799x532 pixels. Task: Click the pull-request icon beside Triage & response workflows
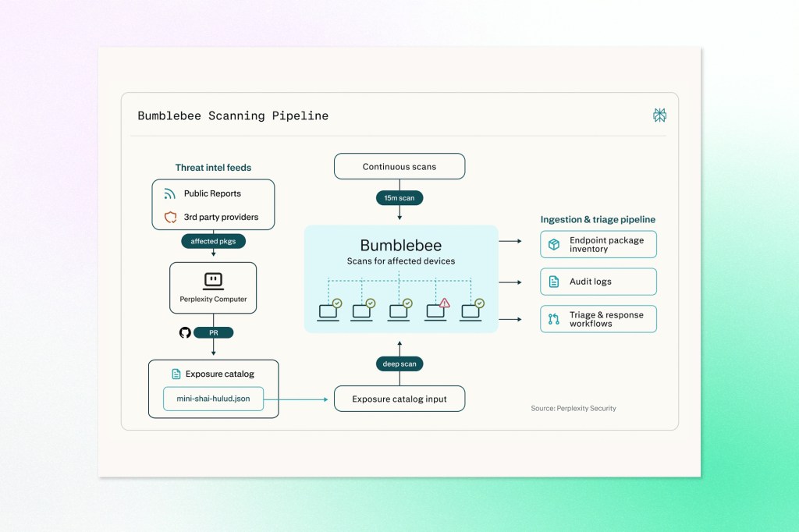554,319
